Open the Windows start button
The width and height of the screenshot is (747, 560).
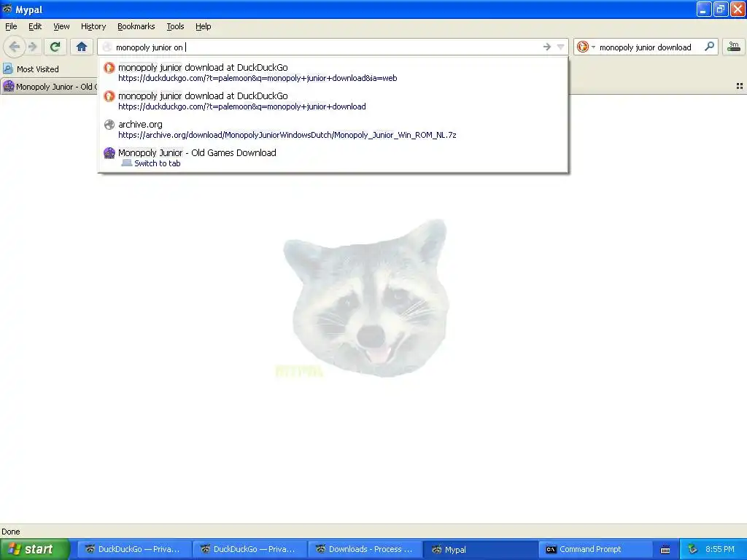tap(35, 549)
